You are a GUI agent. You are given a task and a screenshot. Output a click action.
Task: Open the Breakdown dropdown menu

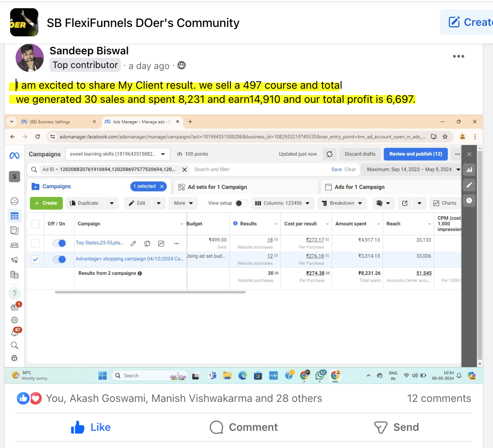click(x=342, y=203)
